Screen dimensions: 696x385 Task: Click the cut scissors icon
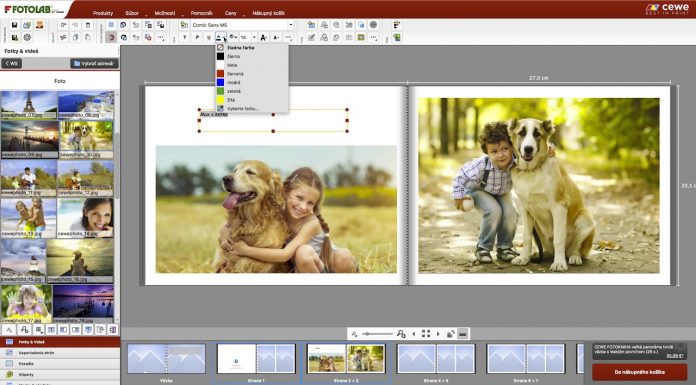coord(63,38)
